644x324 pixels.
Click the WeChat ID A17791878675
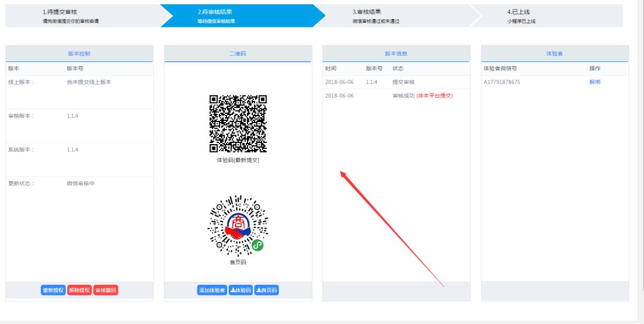pos(502,82)
